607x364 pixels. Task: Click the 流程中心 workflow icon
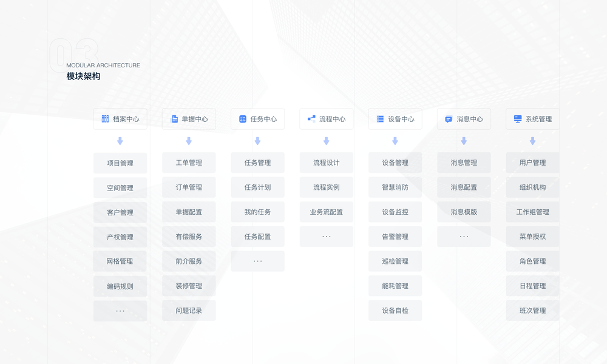click(311, 119)
